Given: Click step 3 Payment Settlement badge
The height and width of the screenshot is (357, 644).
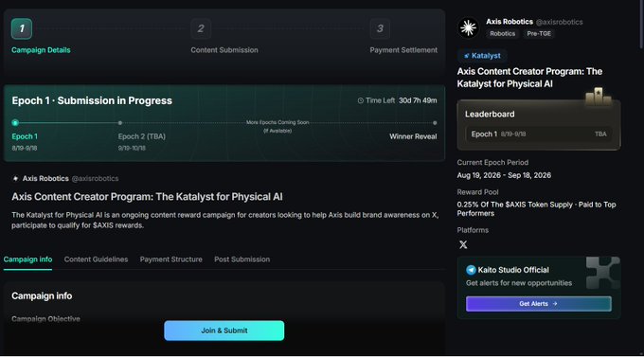Looking at the screenshot, I should [380, 28].
